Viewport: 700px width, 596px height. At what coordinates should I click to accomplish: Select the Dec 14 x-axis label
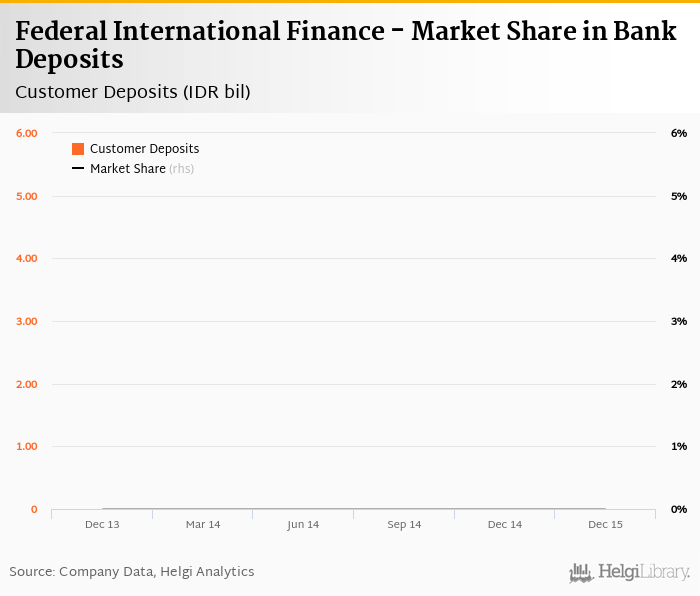(504, 524)
